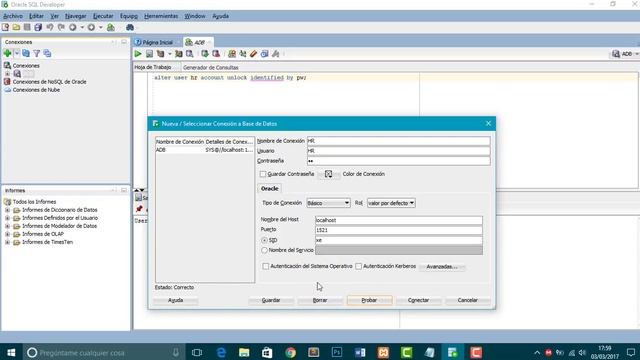Select the Nombre del Servicio radio button
The image size is (640, 360).
[264, 250]
